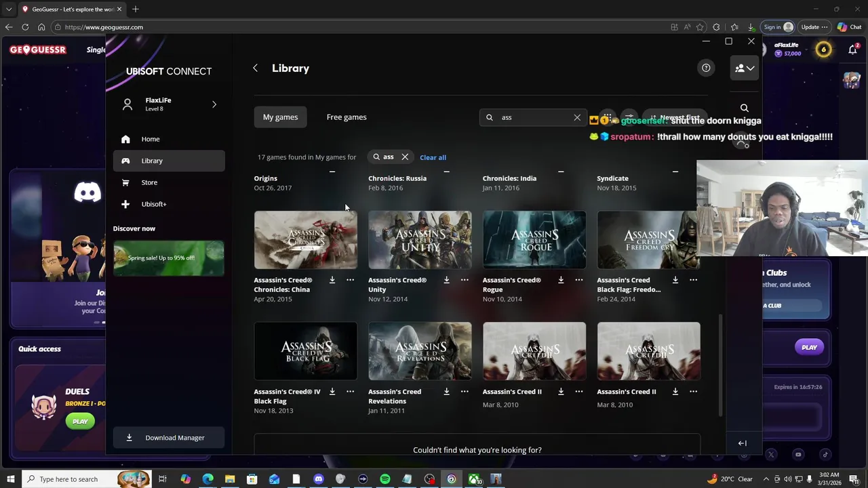This screenshot has height=488, width=868.
Task: Open the browser Update menu
Action: pyautogui.click(x=814, y=27)
